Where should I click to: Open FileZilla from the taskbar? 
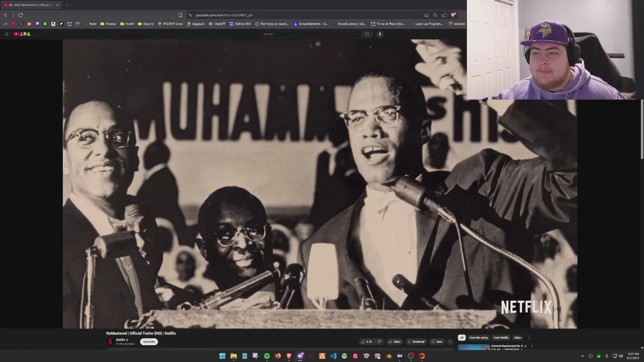(x=355, y=356)
